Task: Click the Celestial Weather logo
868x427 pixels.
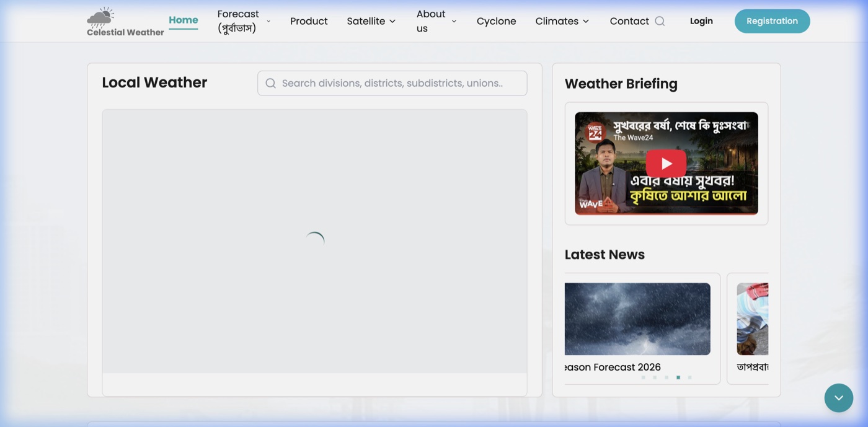Action: [x=125, y=22]
